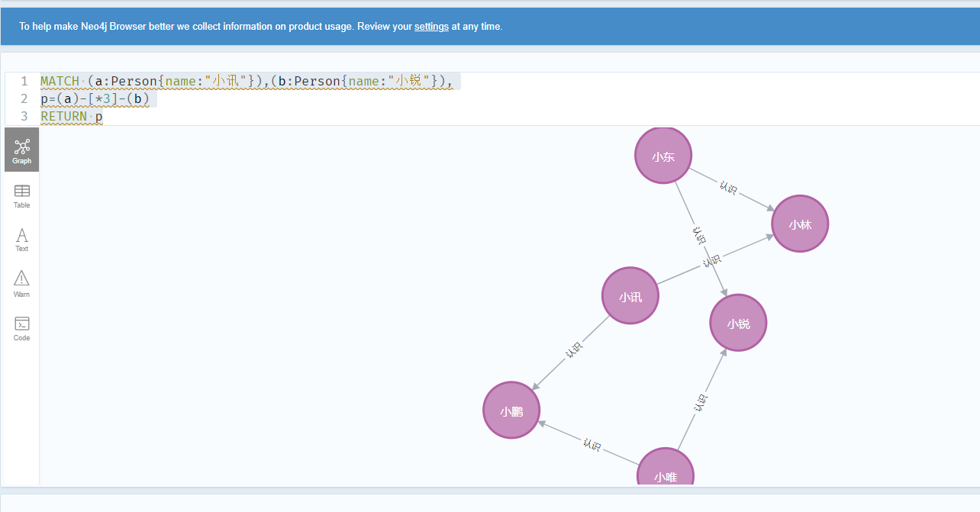Select the 小锐 node
Viewport: 980px width, 512px height.
[737, 324]
